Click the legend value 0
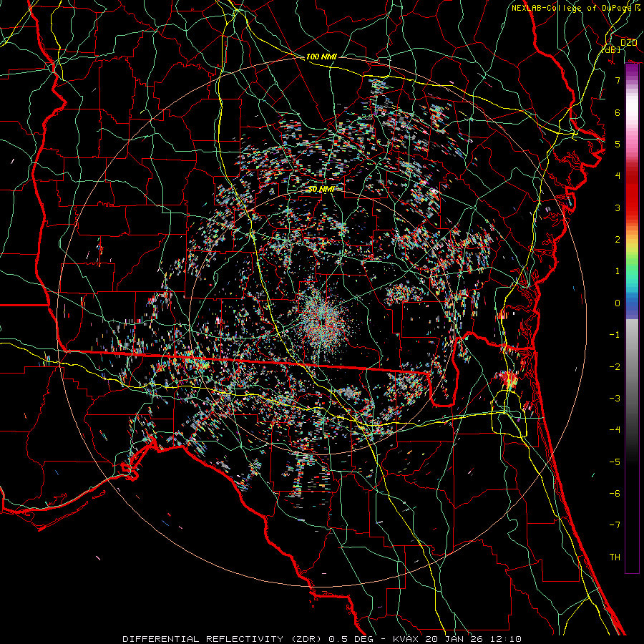The height and width of the screenshot is (644, 644). pyautogui.click(x=618, y=303)
